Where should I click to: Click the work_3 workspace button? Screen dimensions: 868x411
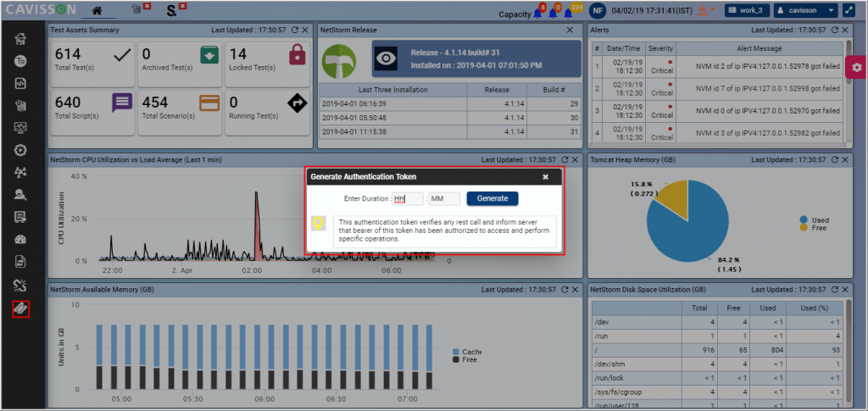pyautogui.click(x=747, y=10)
